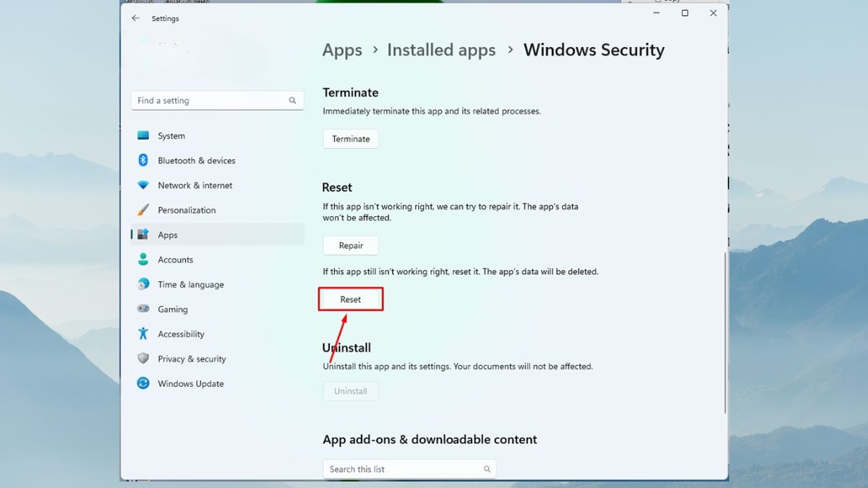Click the Accounts person icon
Image resolution: width=868 pixels, height=488 pixels.
pyautogui.click(x=143, y=260)
